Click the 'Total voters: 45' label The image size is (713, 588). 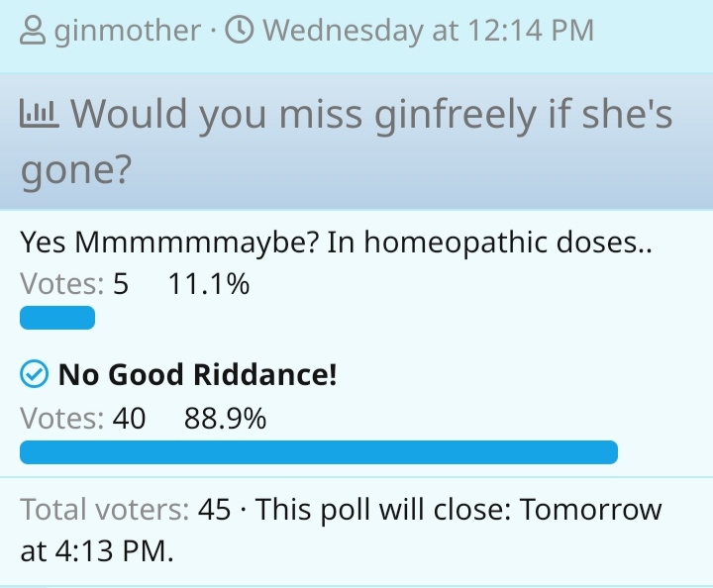coord(125,511)
